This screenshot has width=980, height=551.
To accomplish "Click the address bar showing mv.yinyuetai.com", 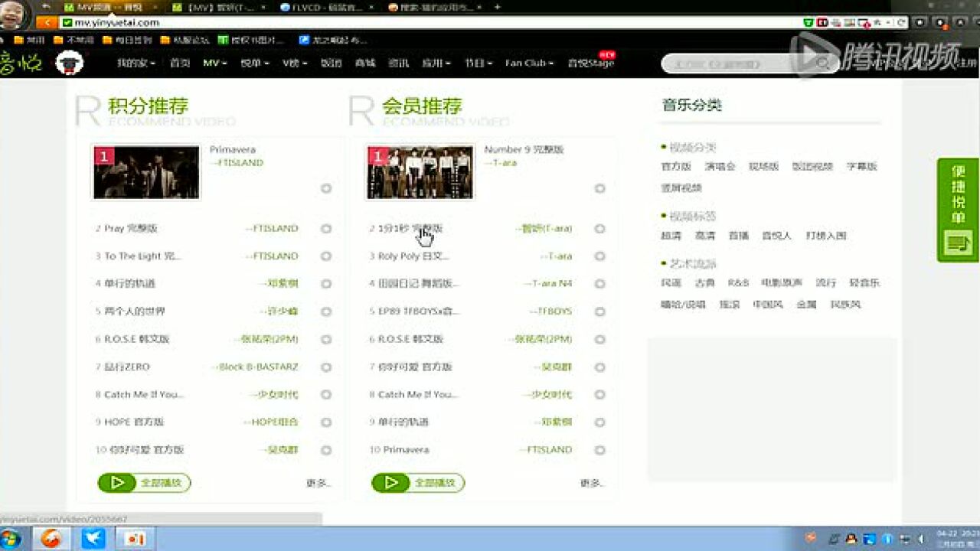I will [x=429, y=23].
